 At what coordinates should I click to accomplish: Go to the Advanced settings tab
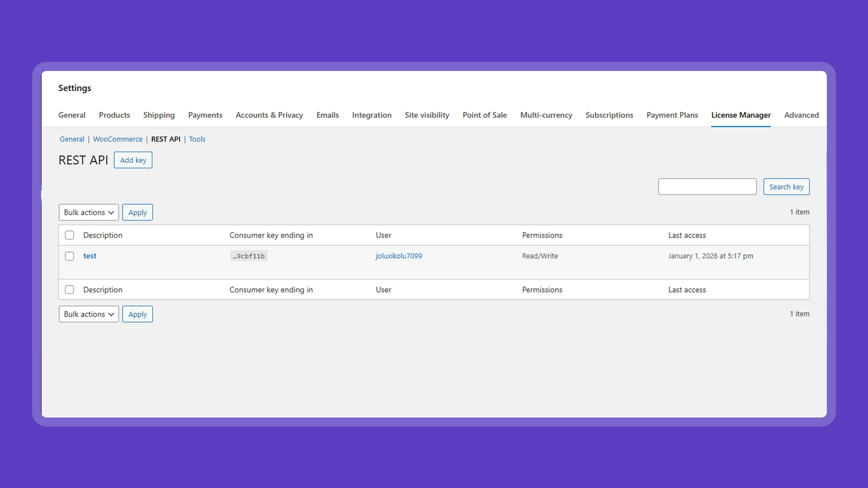[x=801, y=115]
